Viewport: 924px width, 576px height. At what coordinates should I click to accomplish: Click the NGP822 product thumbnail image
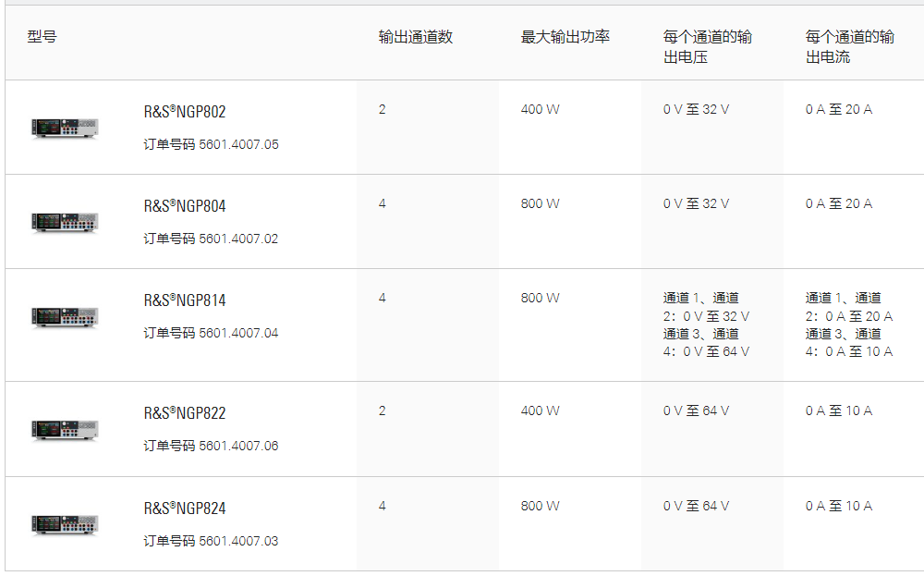pos(65,430)
